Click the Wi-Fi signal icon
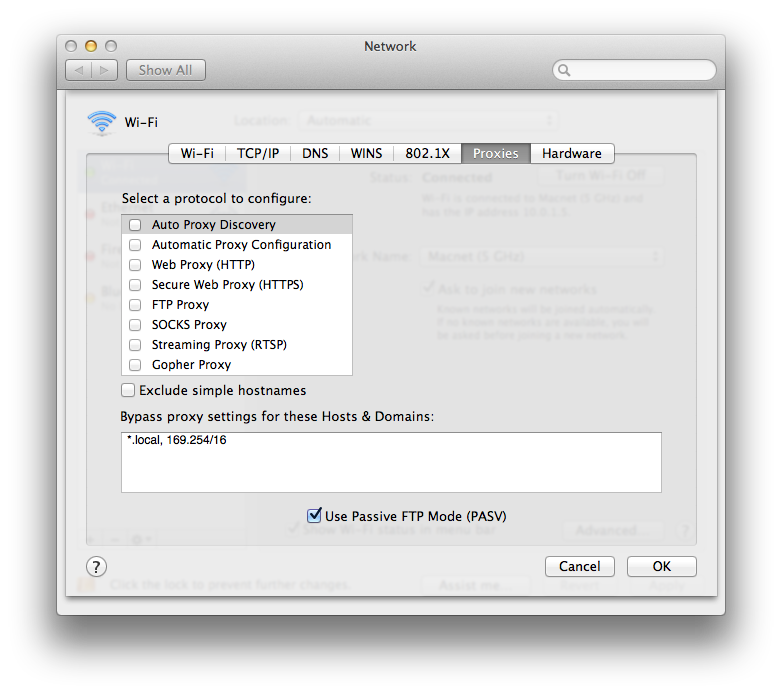The width and height of the screenshot is (782, 694). click(x=102, y=122)
